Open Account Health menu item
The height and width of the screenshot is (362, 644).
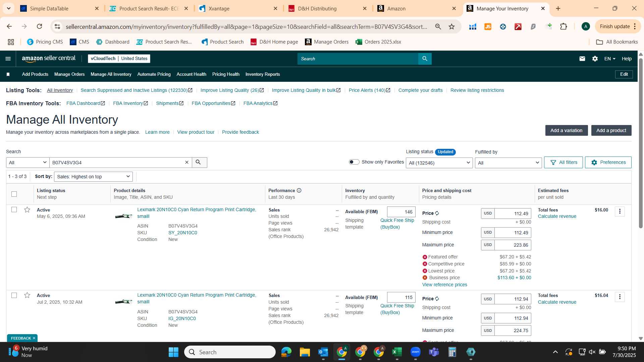[x=191, y=74]
